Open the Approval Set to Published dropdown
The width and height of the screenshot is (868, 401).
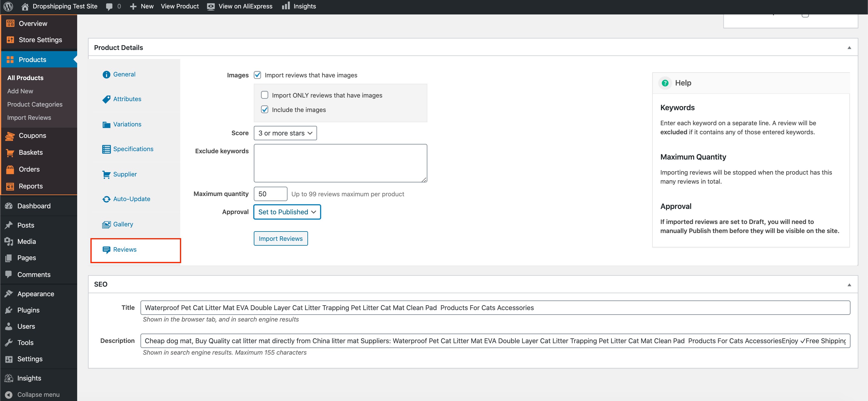point(287,212)
